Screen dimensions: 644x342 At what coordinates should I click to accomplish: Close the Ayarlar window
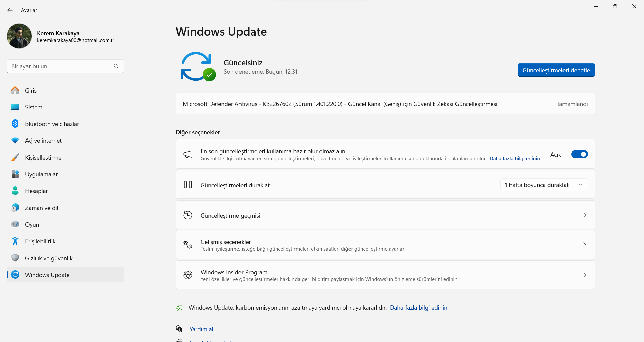point(634,6)
